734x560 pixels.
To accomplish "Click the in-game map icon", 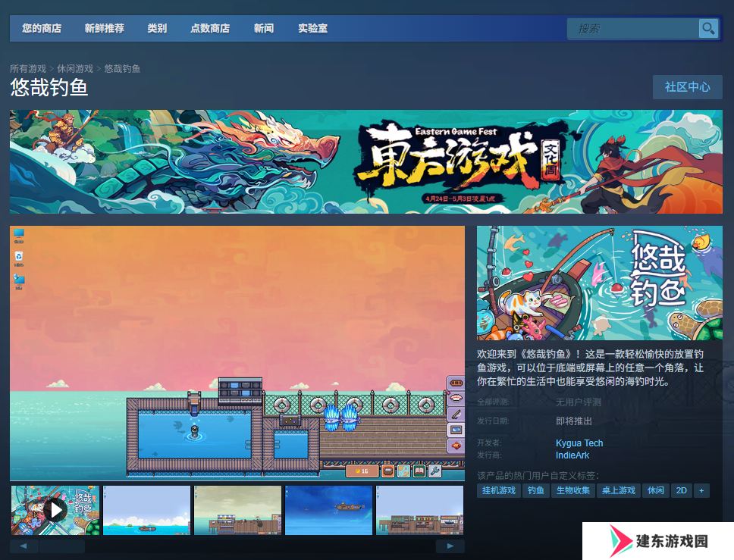I will tap(403, 471).
